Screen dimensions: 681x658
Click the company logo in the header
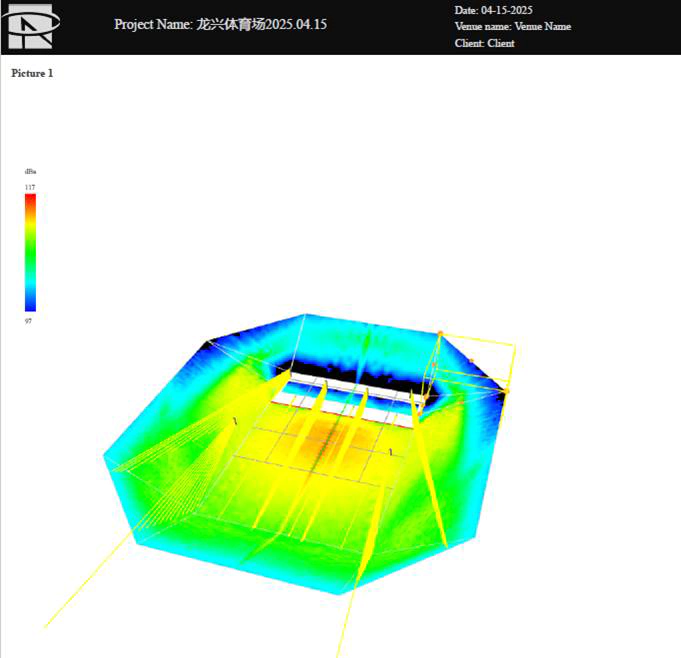[x=33, y=27]
